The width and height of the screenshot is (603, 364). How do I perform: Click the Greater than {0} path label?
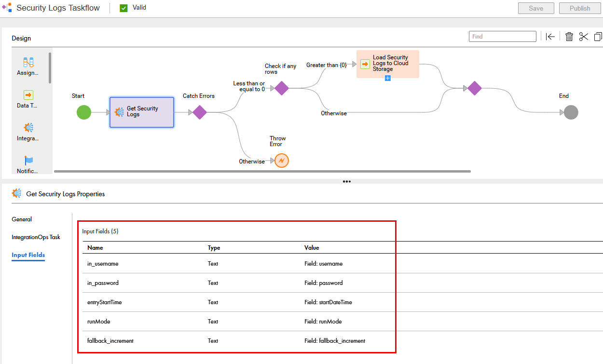[327, 65]
